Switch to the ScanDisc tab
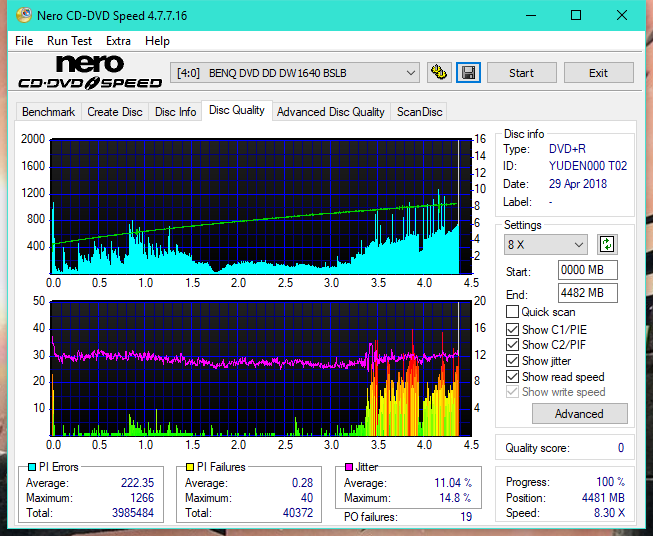 pyautogui.click(x=419, y=112)
